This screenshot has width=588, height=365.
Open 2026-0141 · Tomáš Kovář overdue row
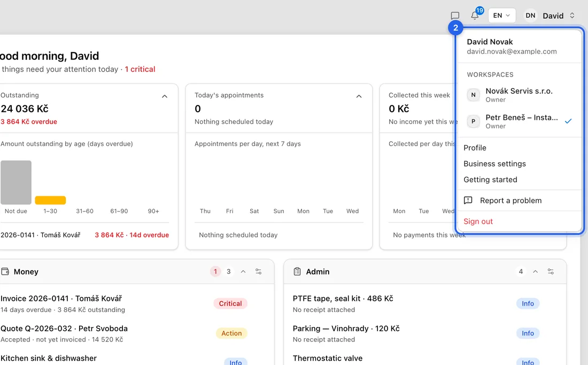point(84,235)
